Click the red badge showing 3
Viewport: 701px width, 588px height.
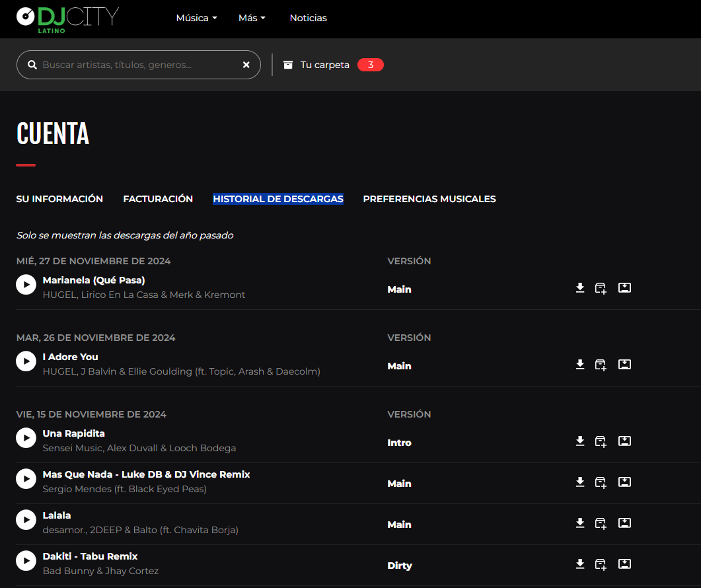(371, 65)
